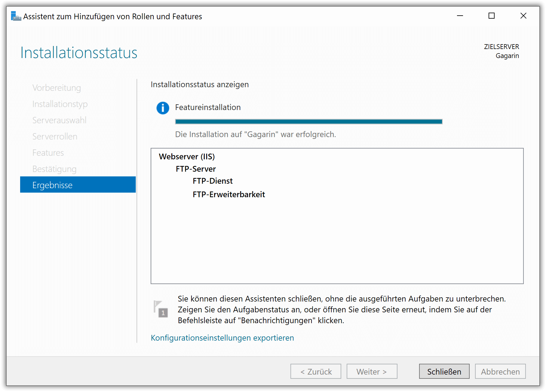546x392 pixels.
Task: Click the Schließen button
Action: pyautogui.click(x=444, y=372)
